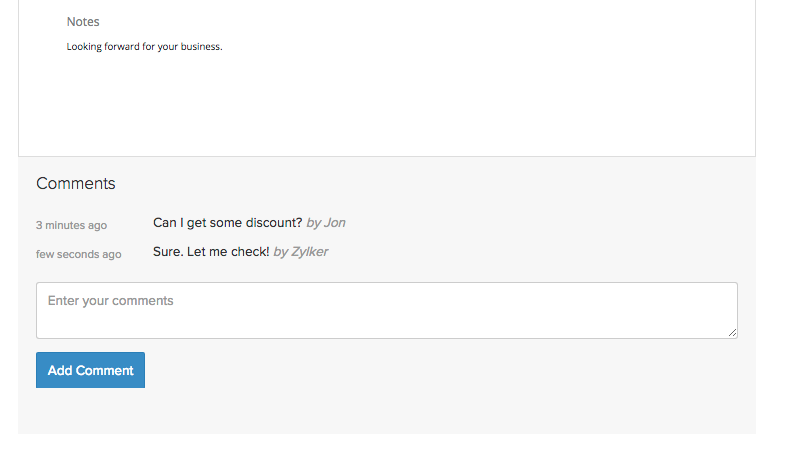Click the 'by Jon' author label
This screenshot has width=795, height=461.
coord(326,223)
